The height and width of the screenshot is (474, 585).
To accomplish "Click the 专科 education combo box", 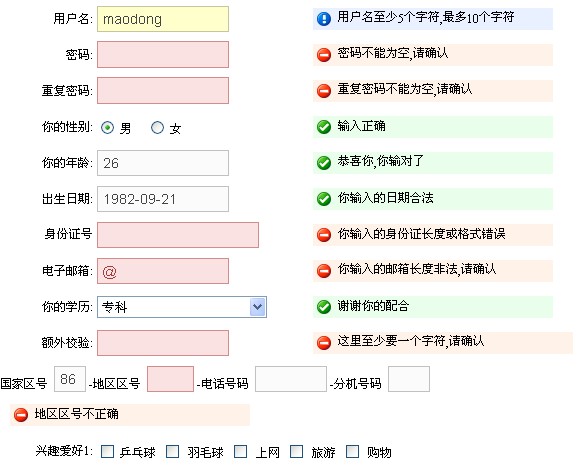I will (182, 307).
